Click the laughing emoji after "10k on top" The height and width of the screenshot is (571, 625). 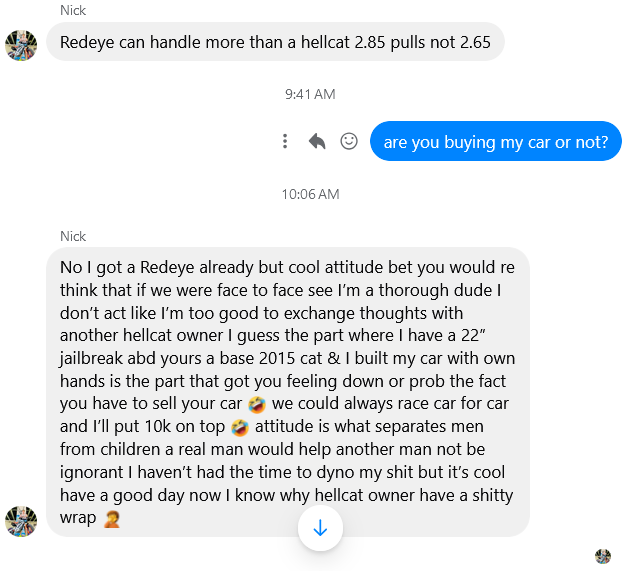click(x=240, y=428)
